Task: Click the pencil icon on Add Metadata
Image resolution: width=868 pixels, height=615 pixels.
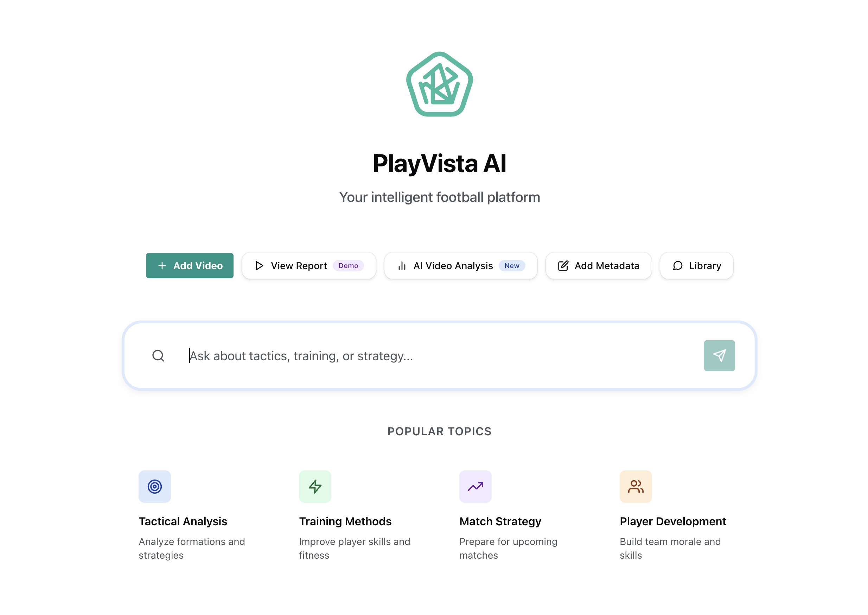Action: click(563, 266)
